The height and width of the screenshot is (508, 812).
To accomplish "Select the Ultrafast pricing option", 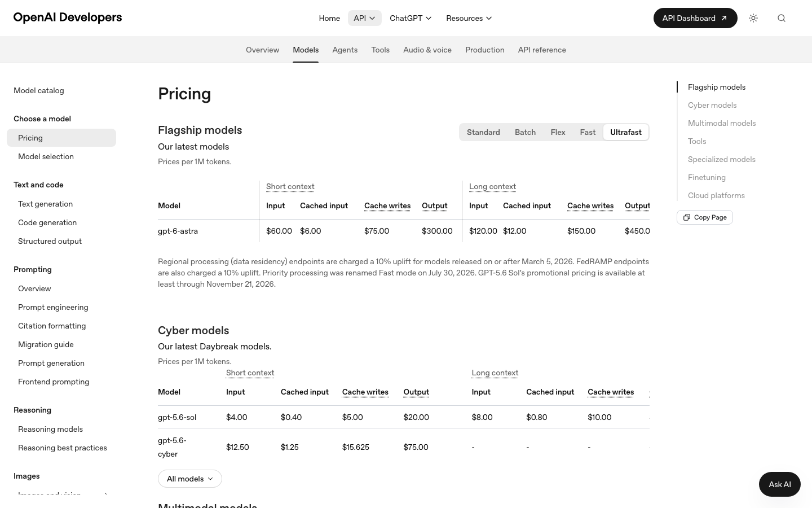I will pos(626,132).
